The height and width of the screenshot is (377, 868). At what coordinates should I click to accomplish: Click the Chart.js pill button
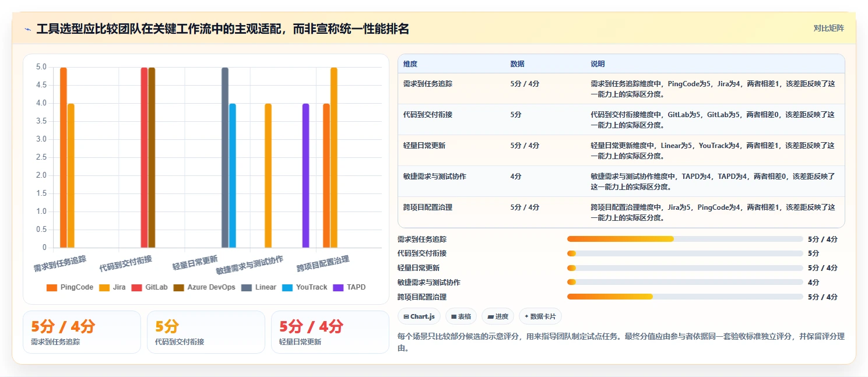(x=419, y=316)
